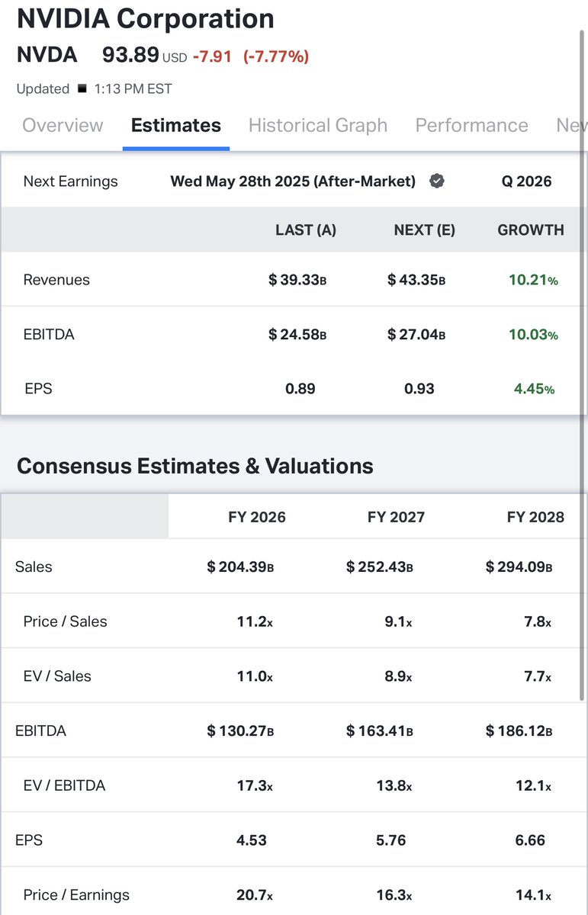Click the Wed May 28th 2025 earnings date
The image size is (588, 915).
click(293, 181)
